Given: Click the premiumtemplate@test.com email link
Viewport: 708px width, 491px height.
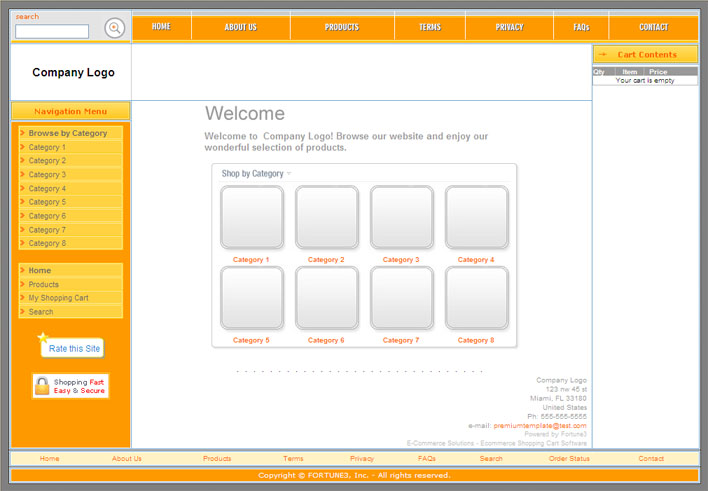Looking at the screenshot, I should pos(540,426).
